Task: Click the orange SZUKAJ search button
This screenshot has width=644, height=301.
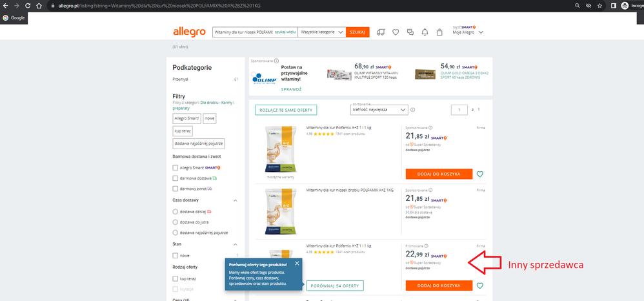Action: 357,32
